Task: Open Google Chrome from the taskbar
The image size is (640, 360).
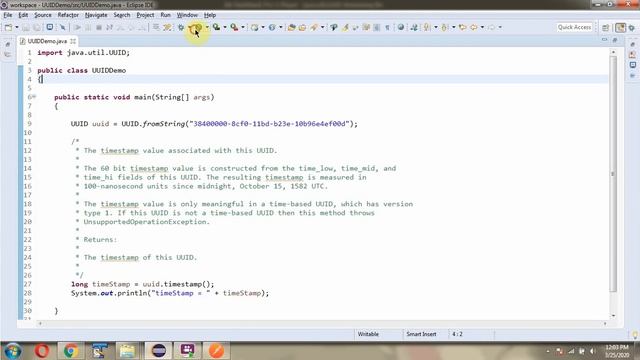Action: pyautogui.click(x=71, y=351)
